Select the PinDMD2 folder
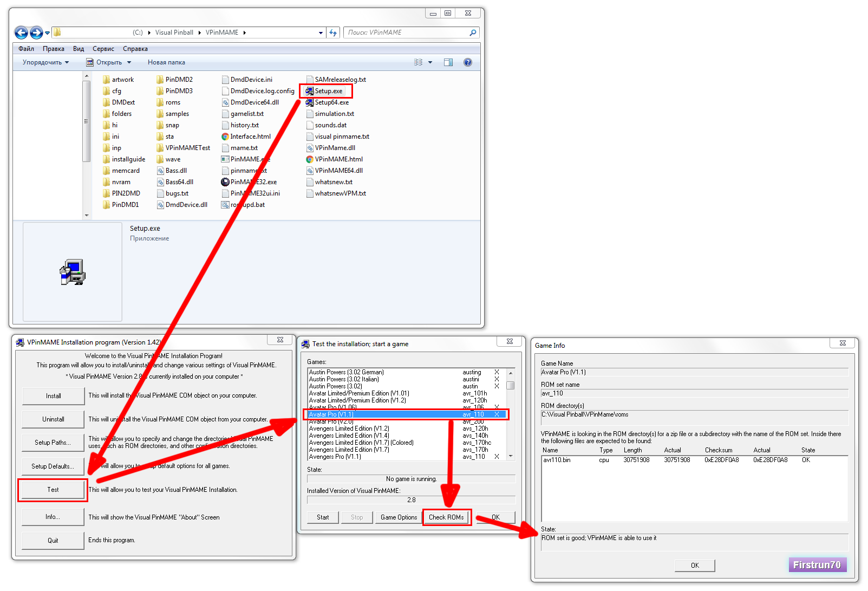Viewport: 868px width, 591px height. (x=174, y=80)
